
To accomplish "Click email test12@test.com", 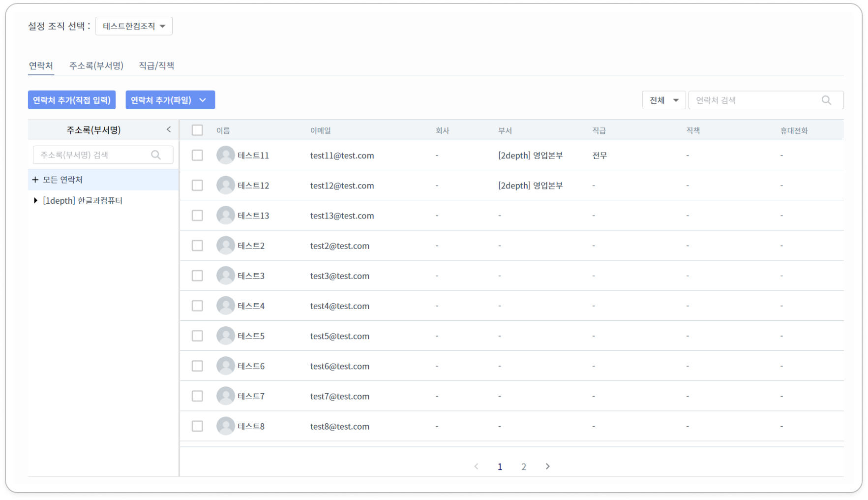I will pos(342,186).
